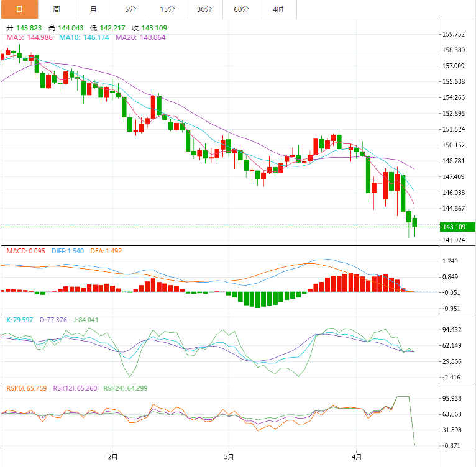This screenshot has height=467, width=476.
Task: Click the 150.152 price axis label
Action: [453, 145]
